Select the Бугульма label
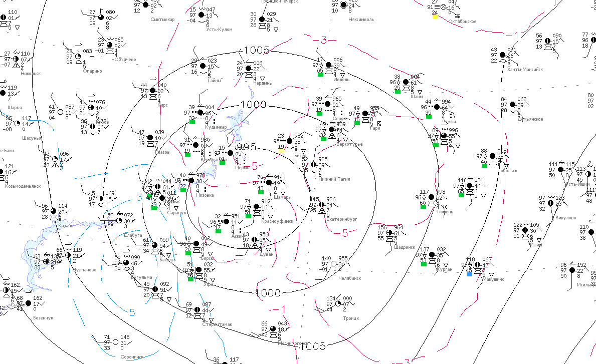Screen dimensions: 596x364 [x=141, y=278]
